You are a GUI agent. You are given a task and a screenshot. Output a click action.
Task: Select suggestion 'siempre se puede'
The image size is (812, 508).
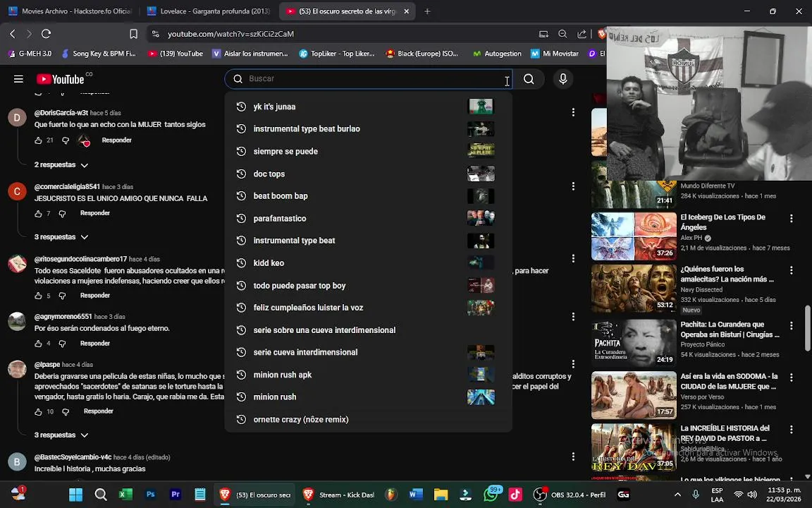pyautogui.click(x=368, y=151)
